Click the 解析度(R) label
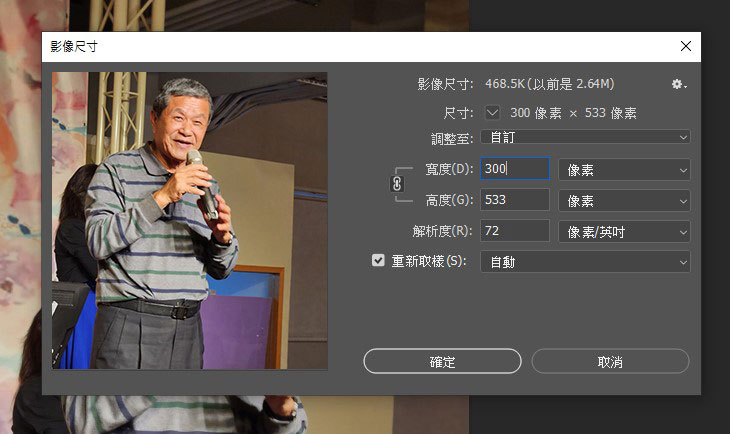Viewport: 730px width, 434px height. tap(442, 231)
